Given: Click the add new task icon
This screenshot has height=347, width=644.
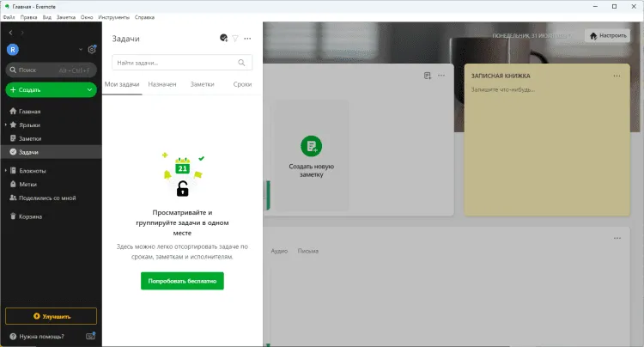Looking at the screenshot, I should click(x=223, y=39).
